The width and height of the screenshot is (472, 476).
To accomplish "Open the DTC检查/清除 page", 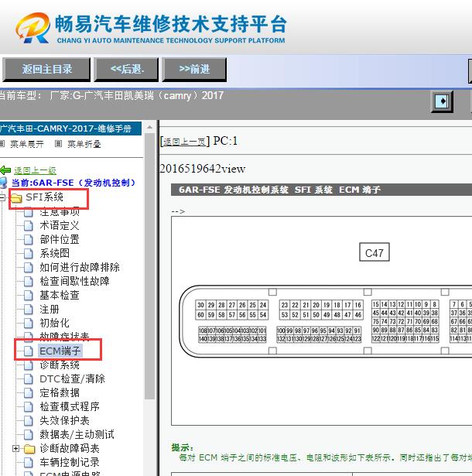I will click(x=72, y=378).
